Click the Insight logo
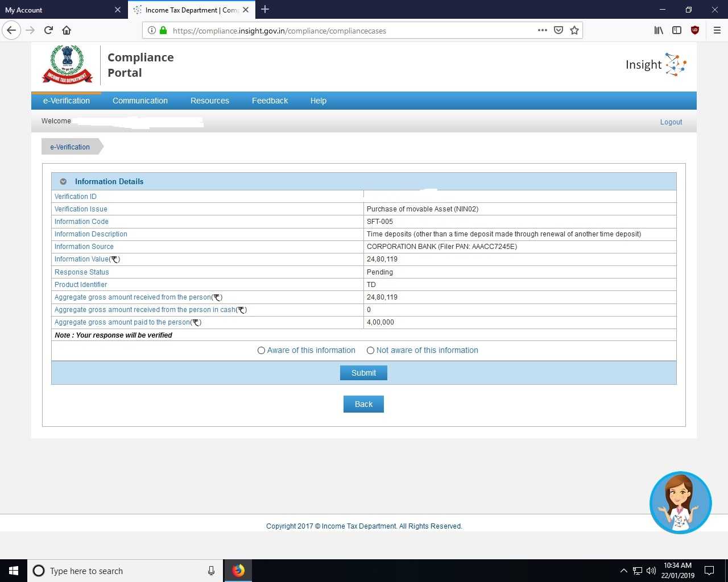Viewport: 728px width, 582px height. click(x=656, y=65)
